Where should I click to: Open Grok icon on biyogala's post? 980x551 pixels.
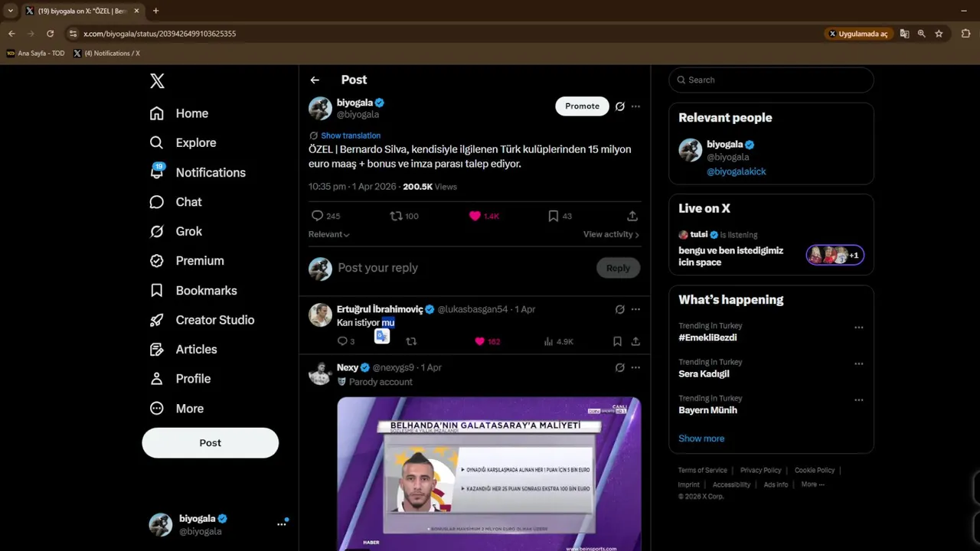coord(620,106)
